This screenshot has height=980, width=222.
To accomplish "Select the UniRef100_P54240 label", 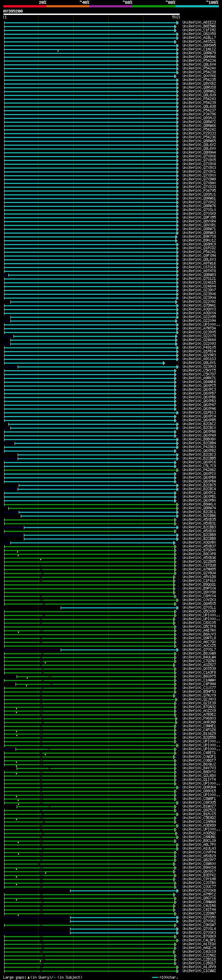I will pos(199,68).
